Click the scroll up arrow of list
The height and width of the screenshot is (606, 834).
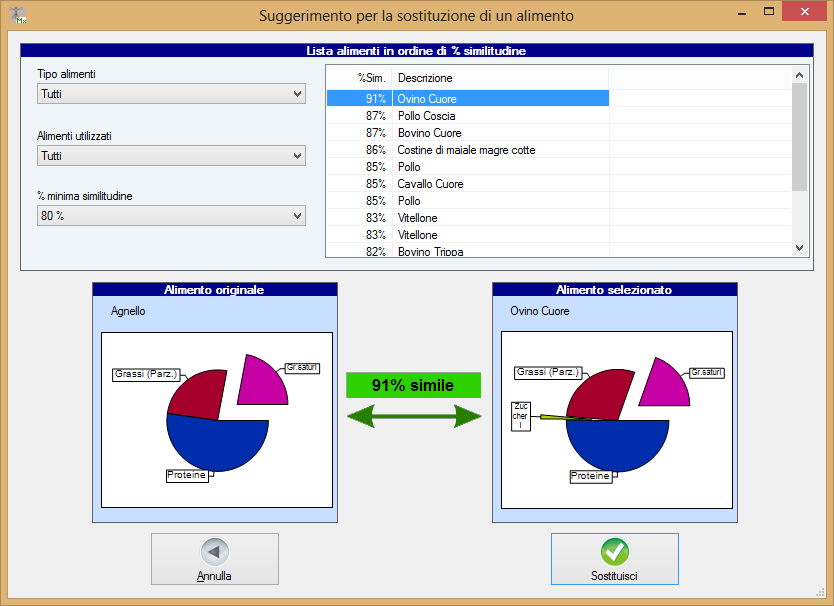pos(799,74)
